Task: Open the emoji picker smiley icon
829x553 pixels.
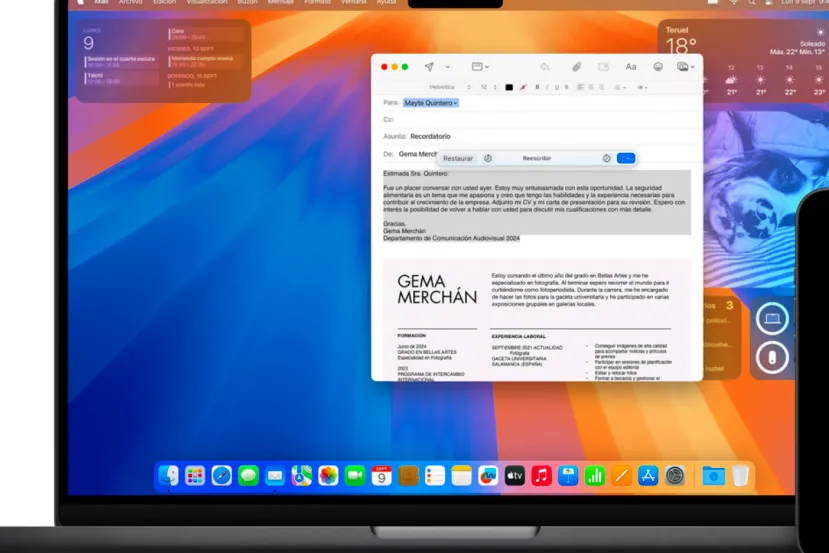Action: (x=658, y=67)
